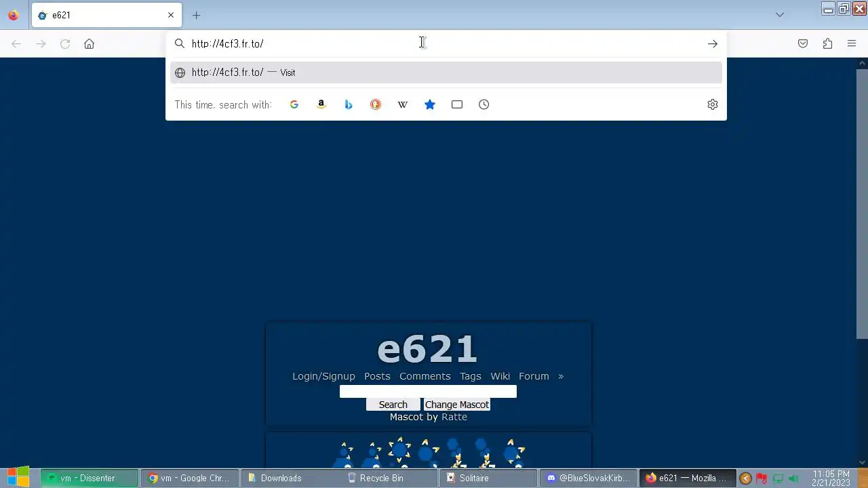
Task: Open the Login/Signup link
Action: 323,376
